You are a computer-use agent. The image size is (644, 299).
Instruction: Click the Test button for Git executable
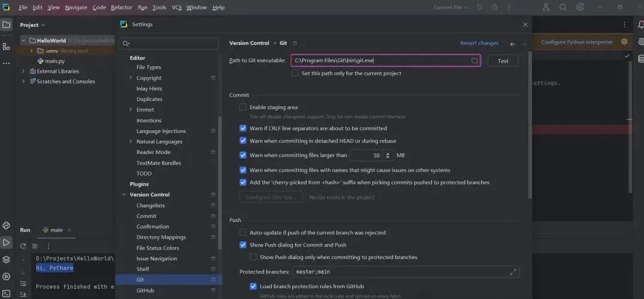pos(503,61)
